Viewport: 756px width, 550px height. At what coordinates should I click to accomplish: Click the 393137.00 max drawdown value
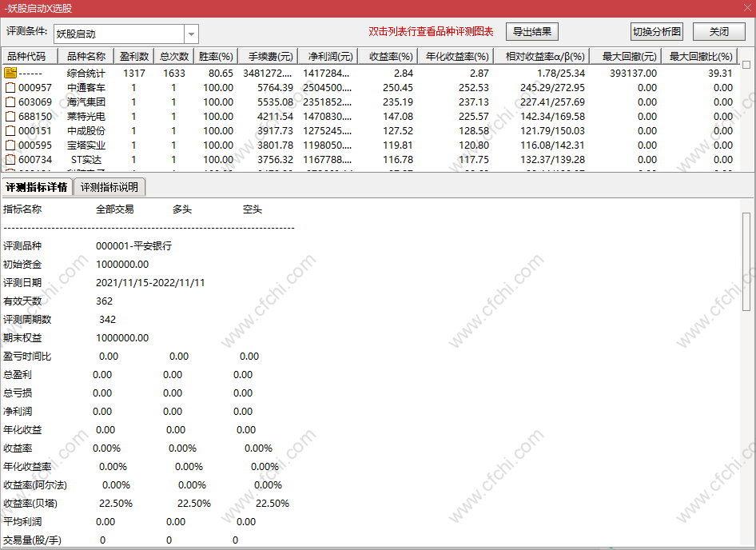(x=633, y=74)
